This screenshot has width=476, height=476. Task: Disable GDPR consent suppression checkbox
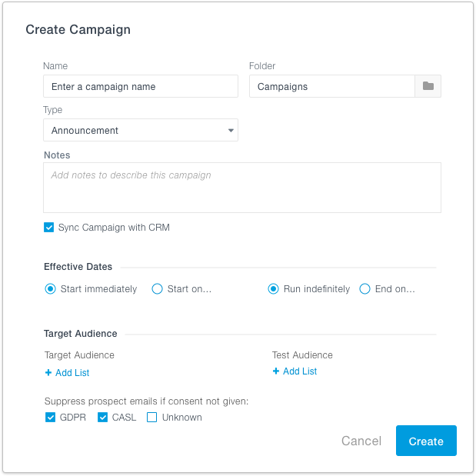[50, 418]
